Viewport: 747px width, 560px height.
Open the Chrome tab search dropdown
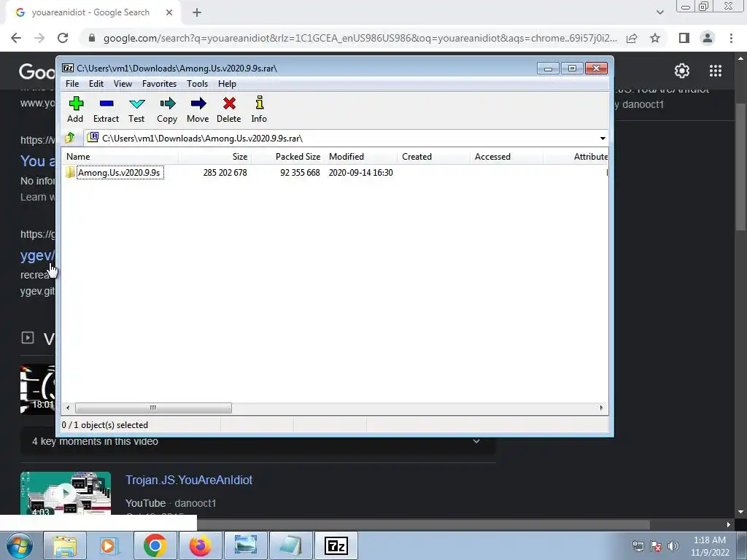[659, 13]
